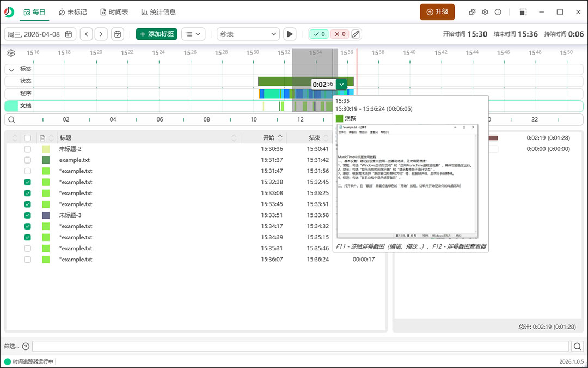Open the selection duration dropdown arrow

coord(341,84)
